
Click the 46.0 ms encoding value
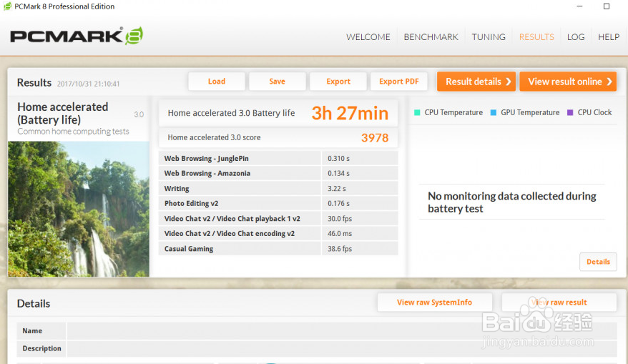[340, 233]
